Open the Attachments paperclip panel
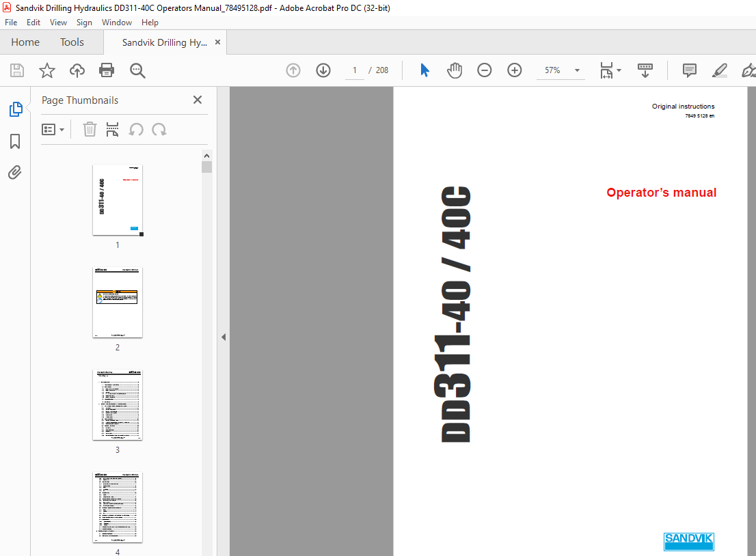Screen dimensions: 756x556 [15, 173]
